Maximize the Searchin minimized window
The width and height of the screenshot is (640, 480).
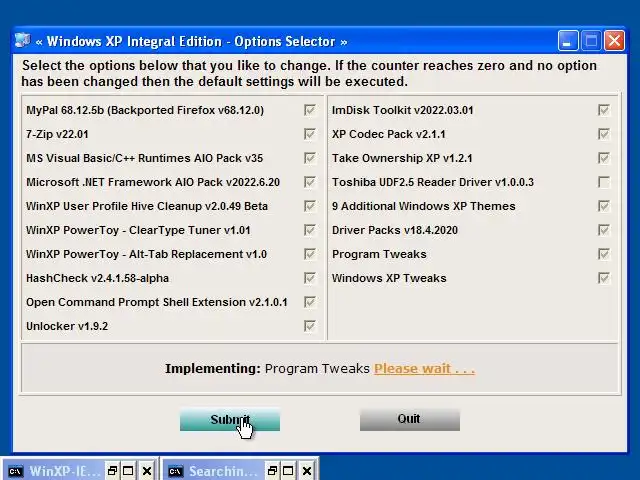(288, 471)
